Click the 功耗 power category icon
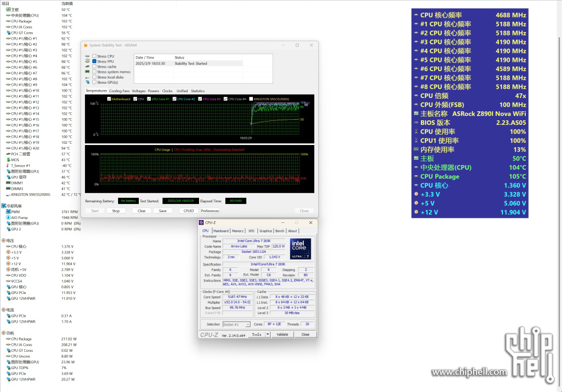Image resolution: width=562 pixels, height=392 pixels. (x=3, y=333)
